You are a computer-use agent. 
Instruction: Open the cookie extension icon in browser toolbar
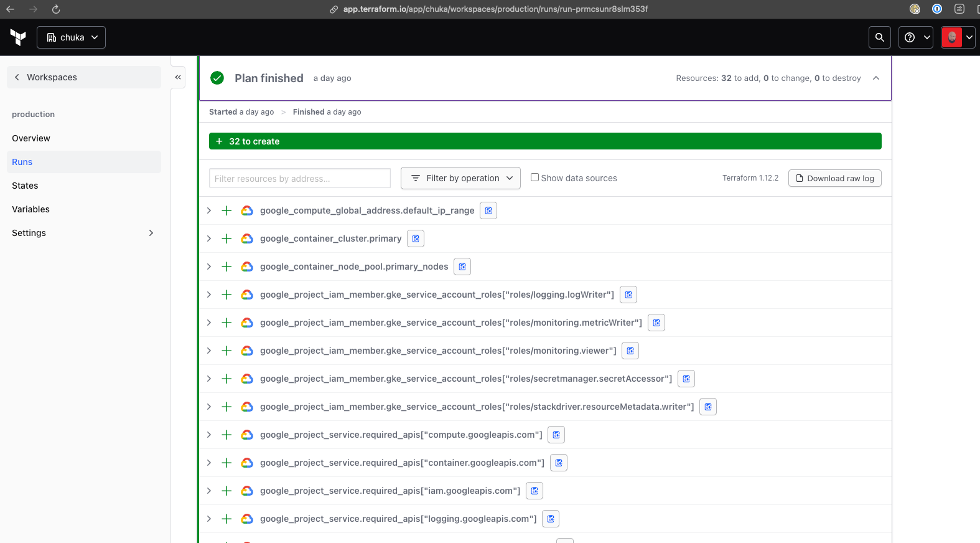coord(915,9)
